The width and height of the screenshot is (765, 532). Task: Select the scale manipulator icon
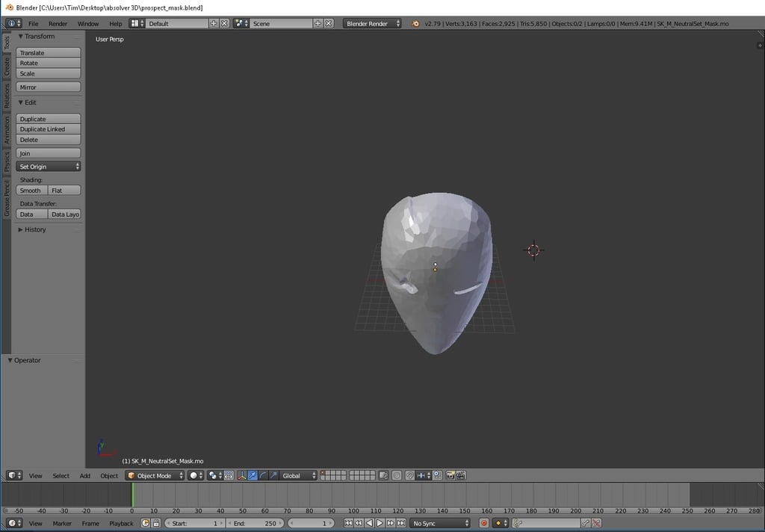(x=273, y=475)
